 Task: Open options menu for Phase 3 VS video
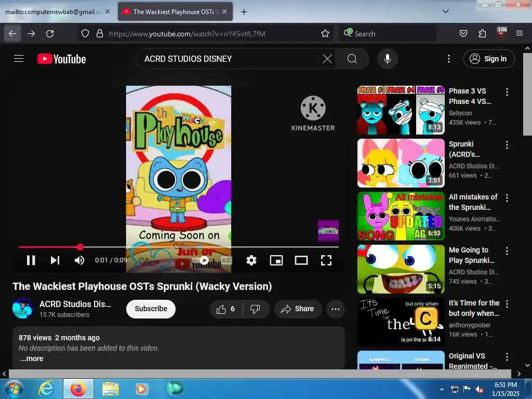tap(507, 92)
